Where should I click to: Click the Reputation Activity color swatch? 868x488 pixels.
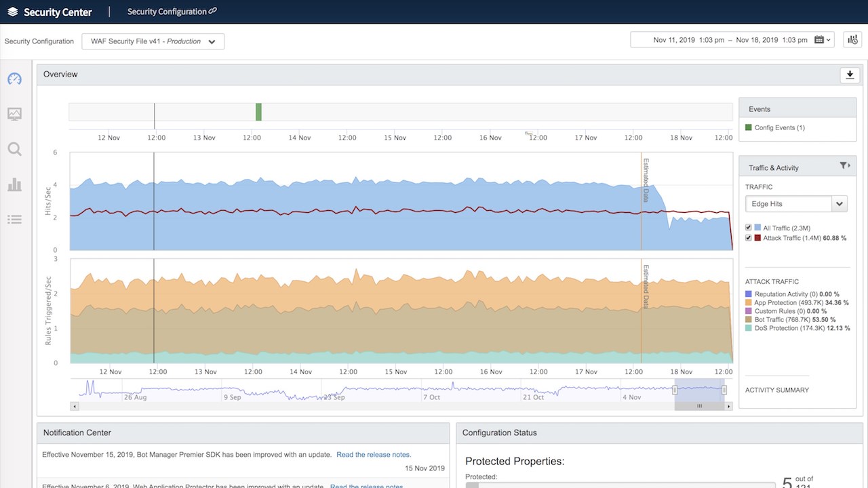749,294
